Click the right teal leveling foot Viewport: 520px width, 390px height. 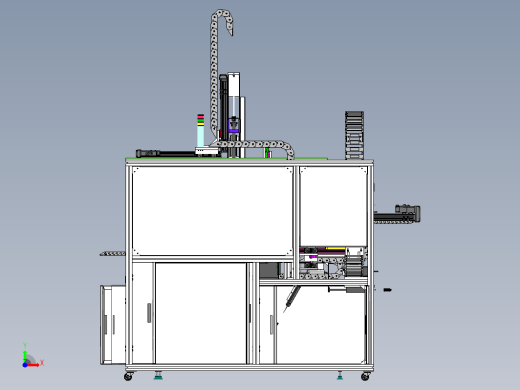[x=340, y=376]
